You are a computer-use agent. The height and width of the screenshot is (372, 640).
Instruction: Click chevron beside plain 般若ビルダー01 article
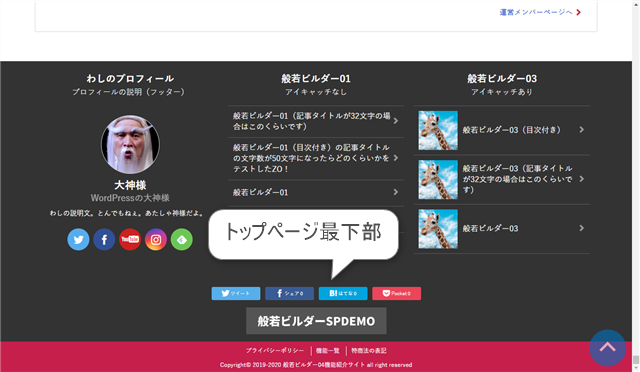click(x=396, y=192)
